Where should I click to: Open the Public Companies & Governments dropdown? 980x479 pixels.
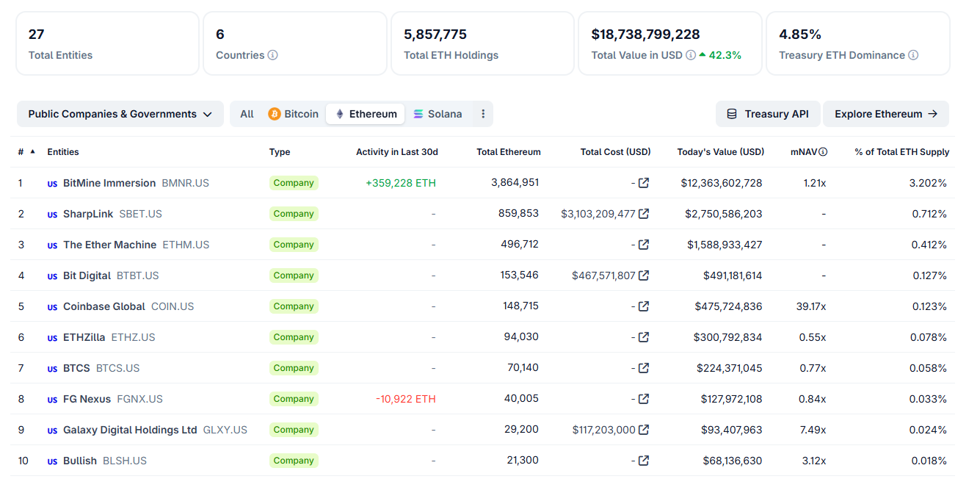[x=120, y=114]
